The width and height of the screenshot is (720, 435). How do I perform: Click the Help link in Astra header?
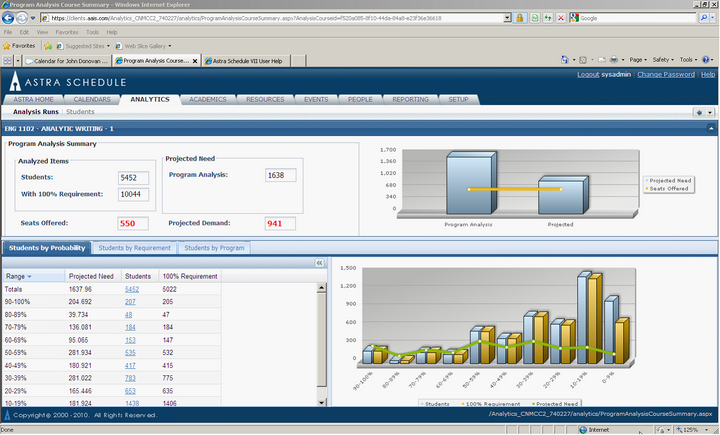708,74
